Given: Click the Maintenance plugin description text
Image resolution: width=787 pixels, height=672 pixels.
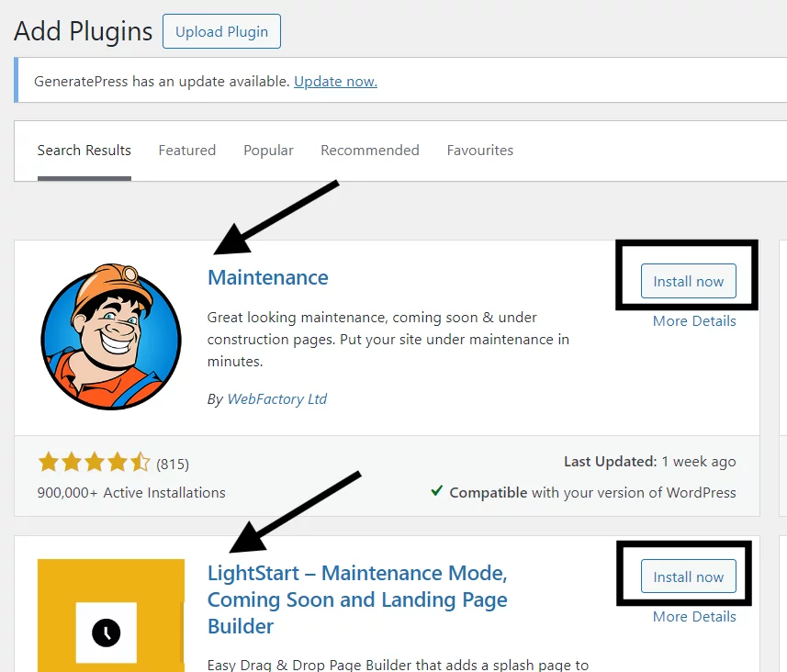Looking at the screenshot, I should pos(388,340).
